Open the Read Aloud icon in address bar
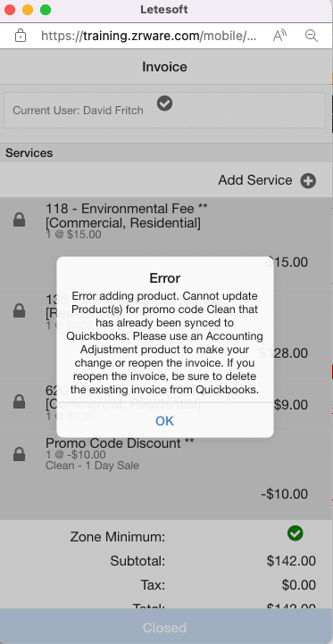The image size is (333, 644). coord(279,36)
